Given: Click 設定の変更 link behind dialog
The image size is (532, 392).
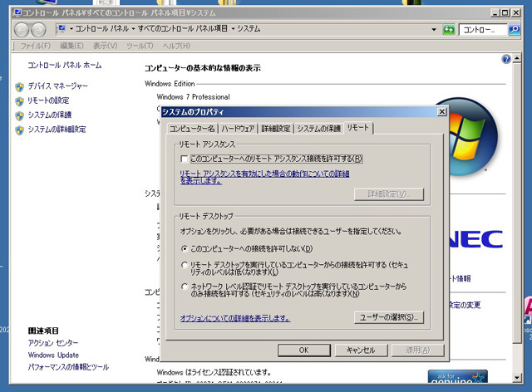Looking at the screenshot, I should click(x=465, y=305).
